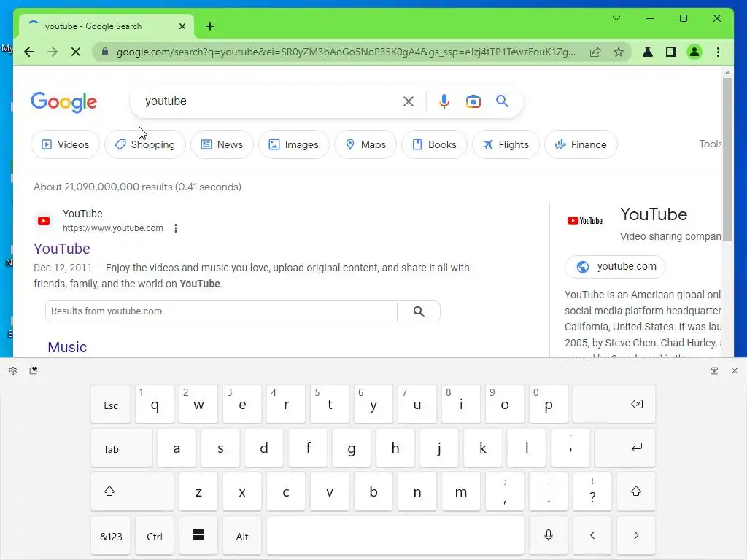
Task: Click the address bar URL
Action: [346, 52]
